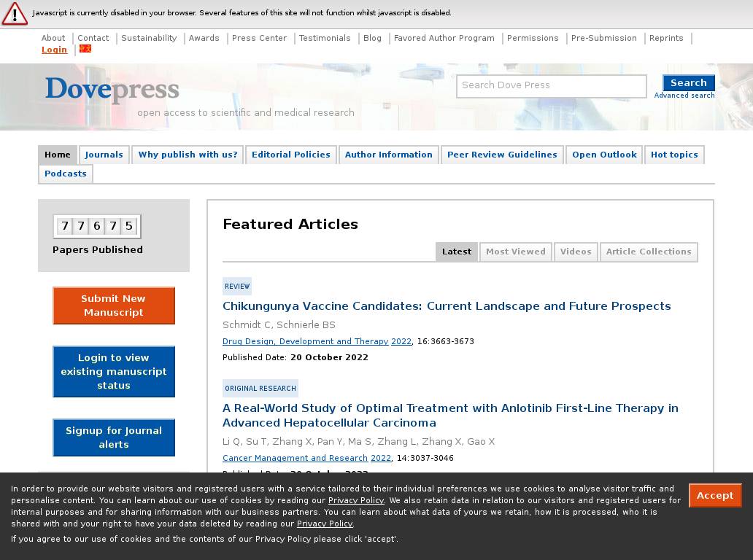Click the papers published counter
This screenshot has height=560, width=753.
coord(97,226)
